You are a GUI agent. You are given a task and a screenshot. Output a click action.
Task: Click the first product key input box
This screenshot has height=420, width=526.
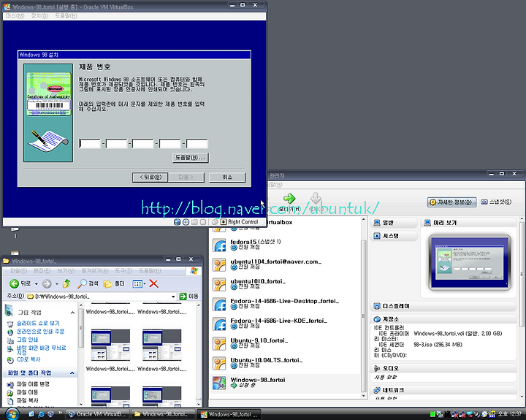pos(90,144)
